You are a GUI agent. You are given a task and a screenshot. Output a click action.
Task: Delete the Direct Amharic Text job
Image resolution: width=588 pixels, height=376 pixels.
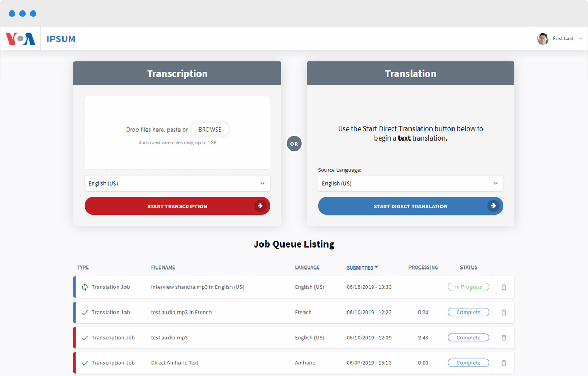click(x=504, y=363)
